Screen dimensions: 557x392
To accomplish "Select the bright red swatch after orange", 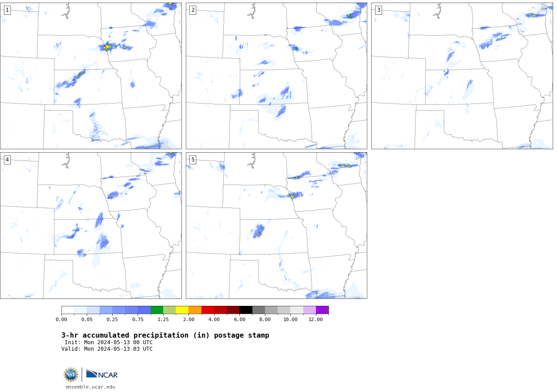I will tap(208, 310).
